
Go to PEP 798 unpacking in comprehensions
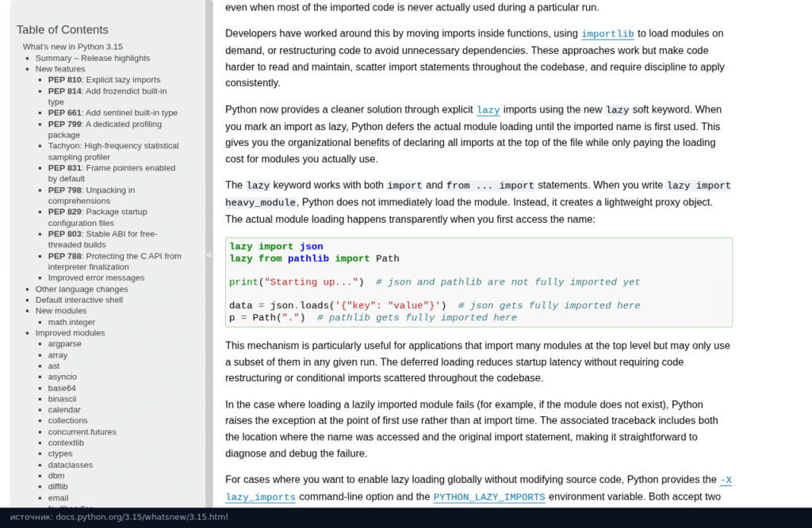point(92,195)
